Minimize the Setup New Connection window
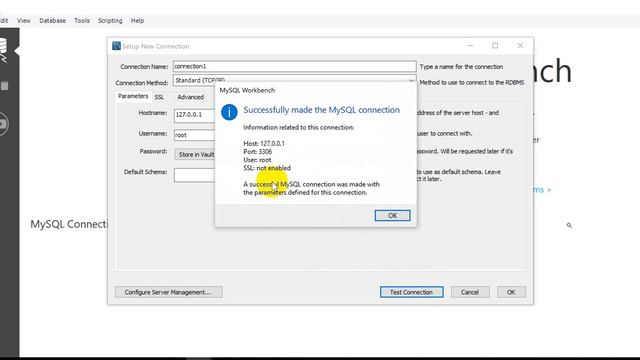The width and height of the screenshot is (640, 360). coord(471,46)
